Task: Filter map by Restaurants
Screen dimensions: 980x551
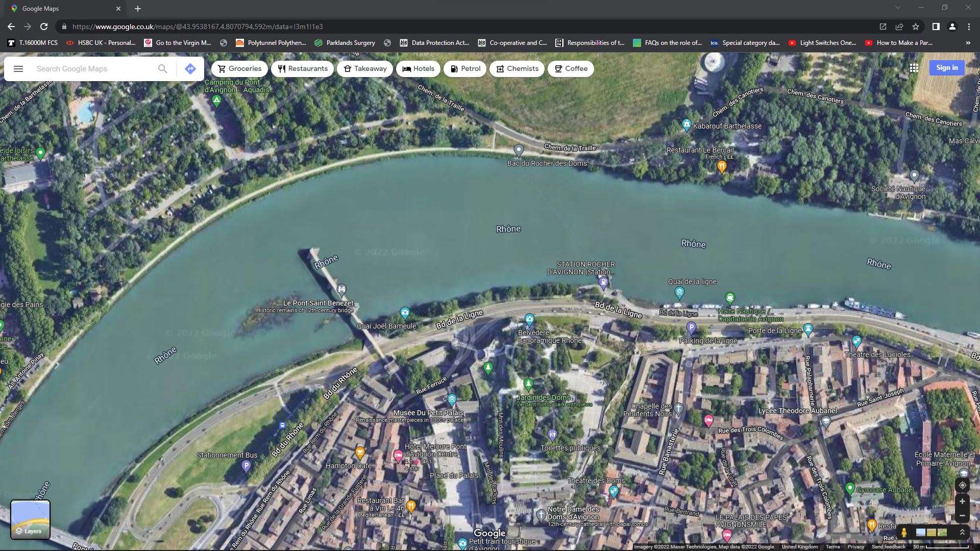Action: coord(303,69)
